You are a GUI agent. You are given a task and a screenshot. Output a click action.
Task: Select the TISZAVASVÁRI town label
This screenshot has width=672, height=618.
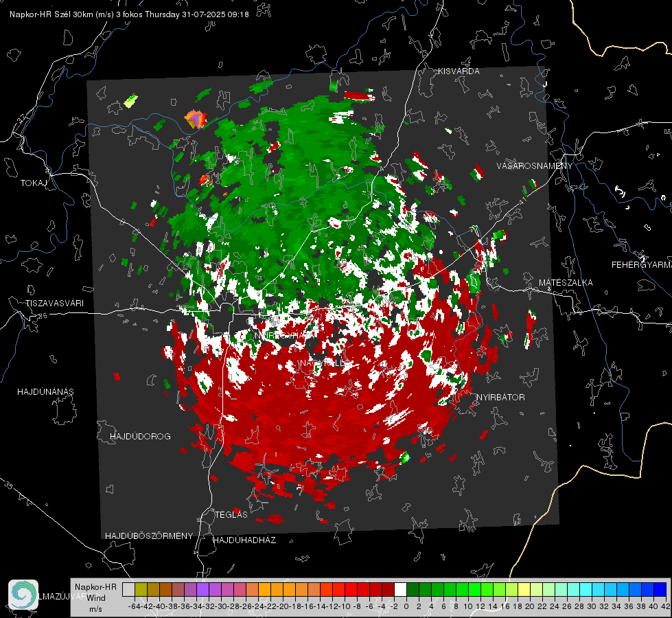point(54,304)
